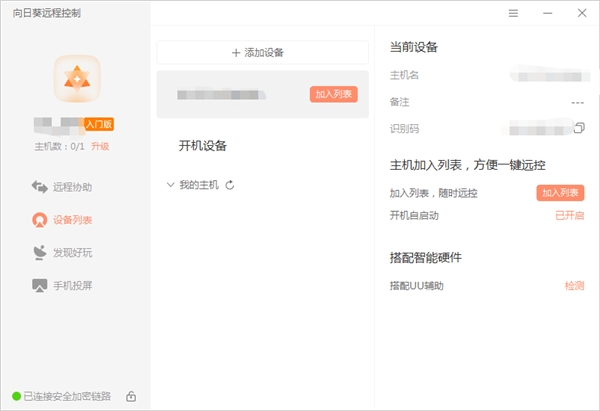Copy the 识别码 using the copy icon
Image resolution: width=600 pixels, height=411 pixels.
click(578, 128)
